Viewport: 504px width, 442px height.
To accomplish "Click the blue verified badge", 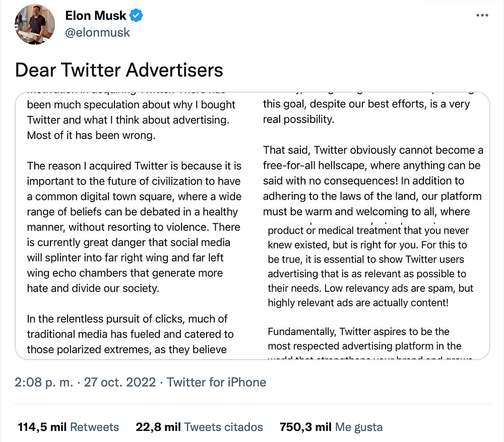I will click(x=136, y=16).
